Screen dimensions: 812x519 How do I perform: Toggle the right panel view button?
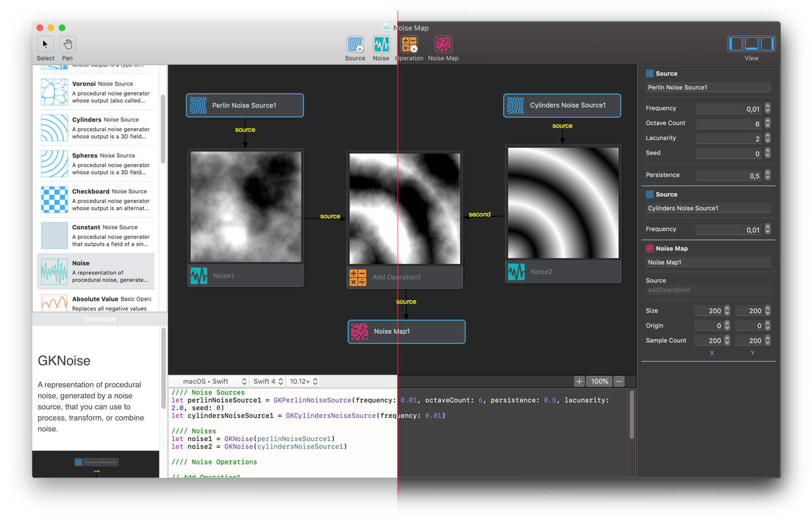(768, 44)
